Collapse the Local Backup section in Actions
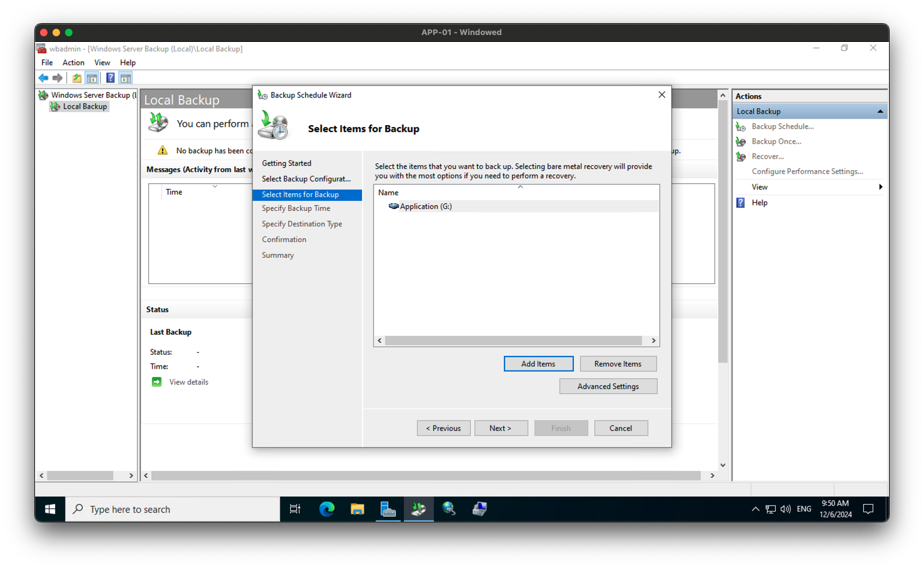The image size is (924, 568). [x=880, y=111]
